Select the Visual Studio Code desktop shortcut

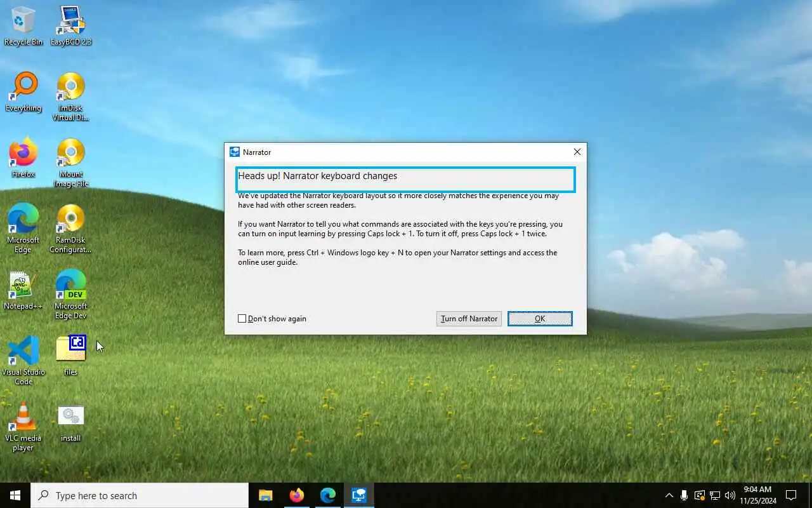(23, 361)
